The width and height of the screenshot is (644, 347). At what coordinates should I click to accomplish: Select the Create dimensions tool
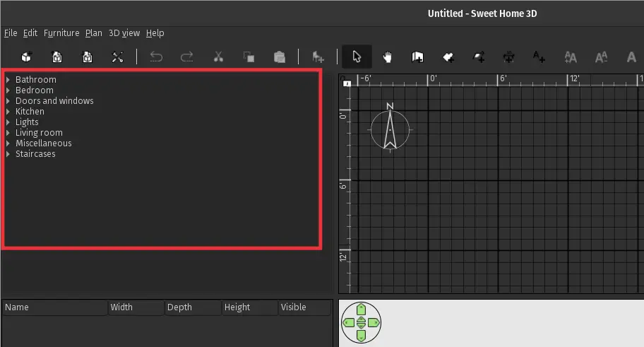[x=509, y=57]
